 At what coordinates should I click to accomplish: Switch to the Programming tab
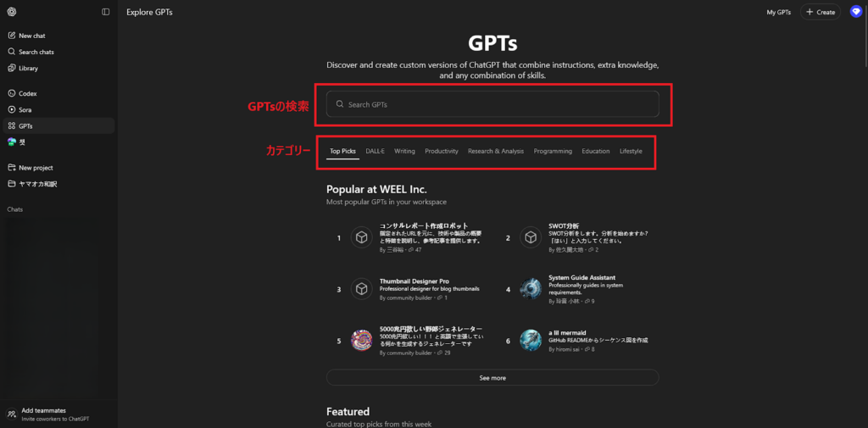[x=553, y=151]
